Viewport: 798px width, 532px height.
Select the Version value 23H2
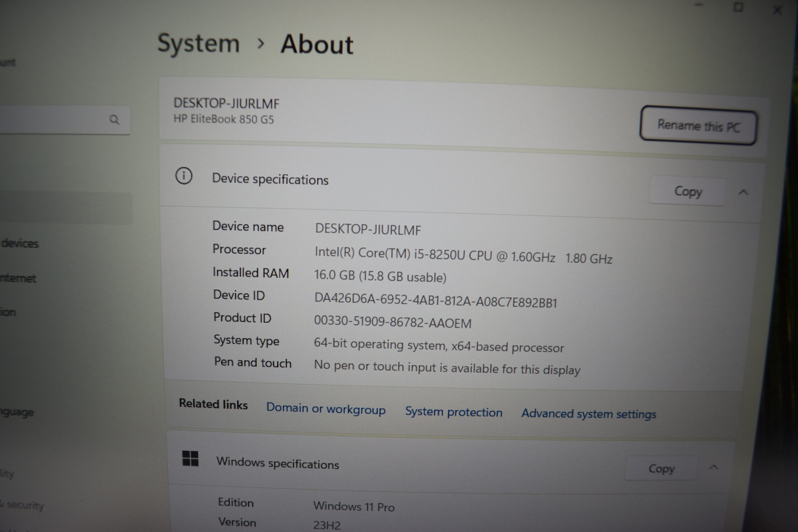click(327, 525)
